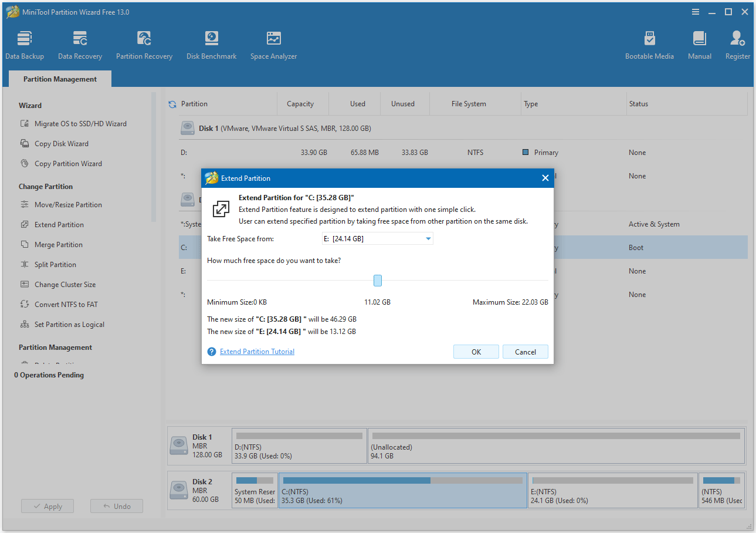Adjust the free space slider
756x533 pixels.
coord(377,281)
